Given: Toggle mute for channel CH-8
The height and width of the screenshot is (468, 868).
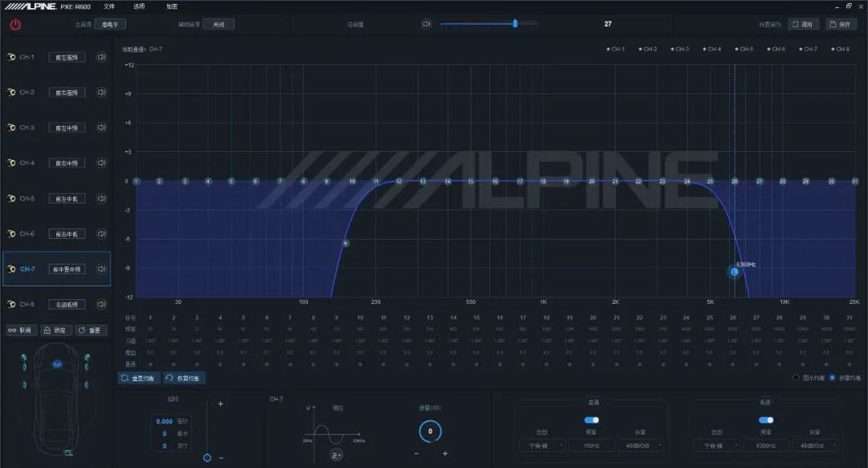Looking at the screenshot, I should pyautogui.click(x=101, y=304).
